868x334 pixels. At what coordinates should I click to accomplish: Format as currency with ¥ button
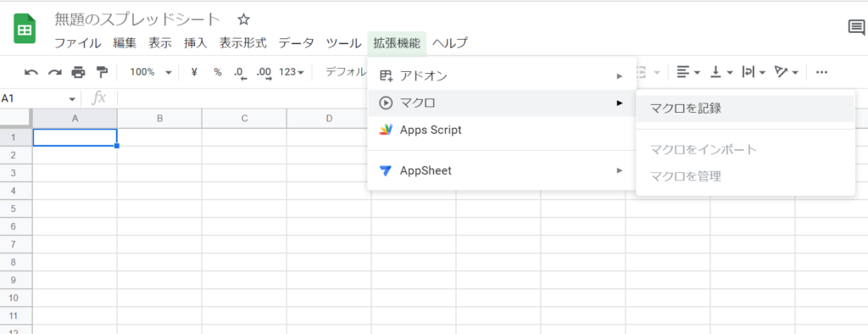194,72
